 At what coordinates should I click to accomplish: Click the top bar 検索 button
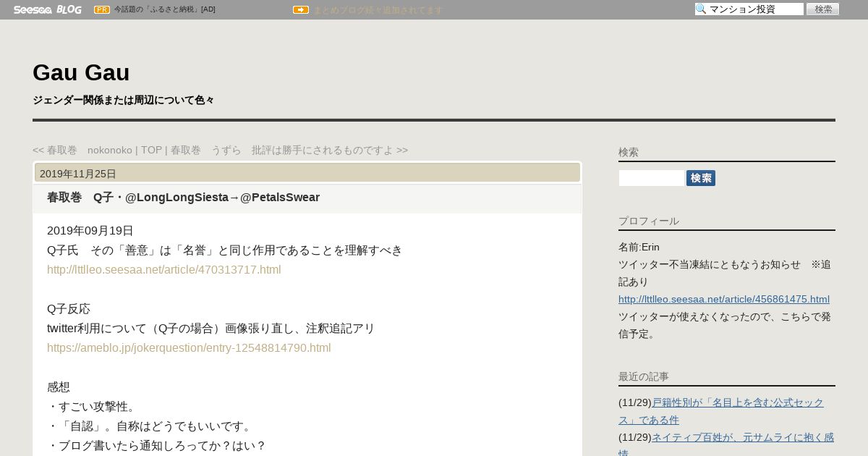pos(822,9)
